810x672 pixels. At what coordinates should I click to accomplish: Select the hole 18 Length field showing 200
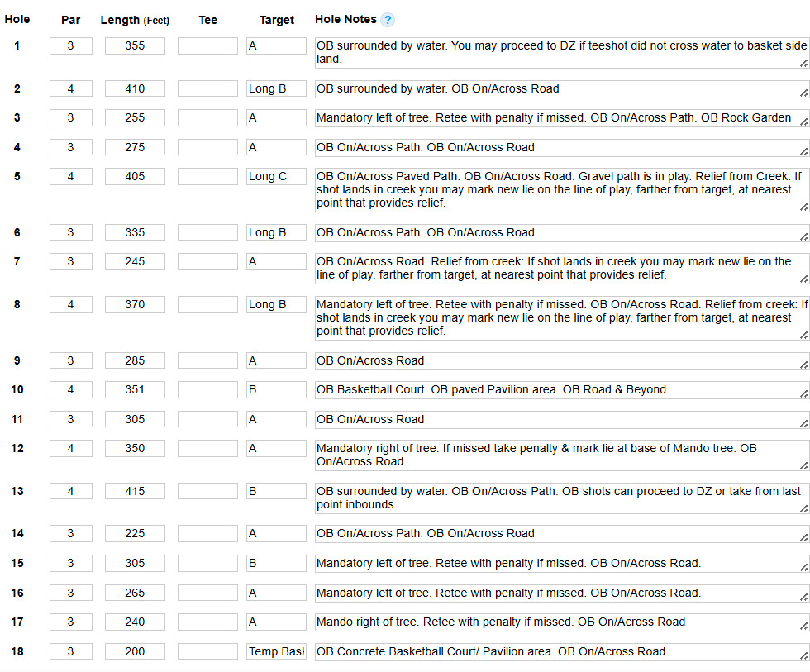(x=135, y=651)
